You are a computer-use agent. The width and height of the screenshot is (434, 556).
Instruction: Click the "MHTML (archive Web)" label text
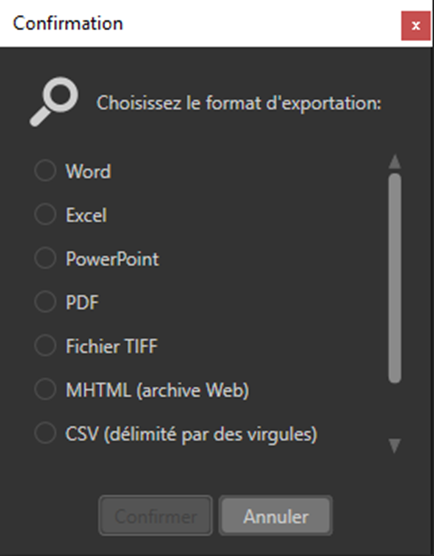pos(157,390)
